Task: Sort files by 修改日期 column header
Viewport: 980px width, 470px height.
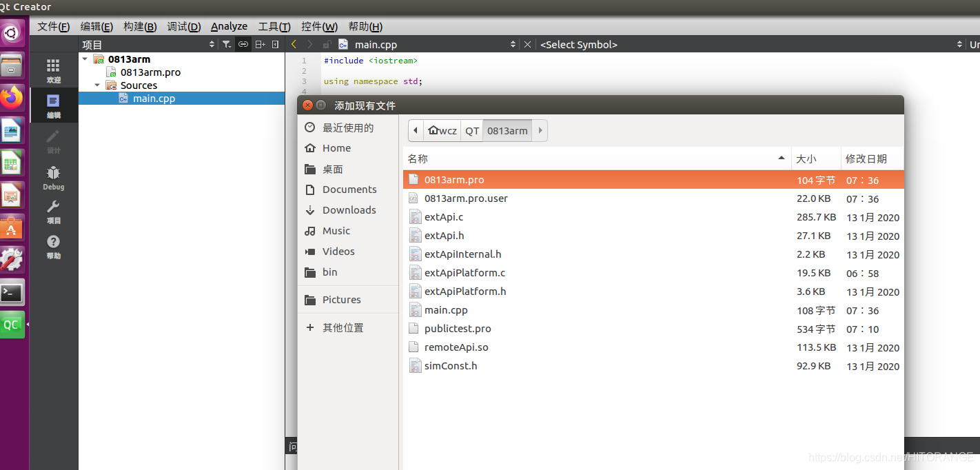Action: pos(872,159)
